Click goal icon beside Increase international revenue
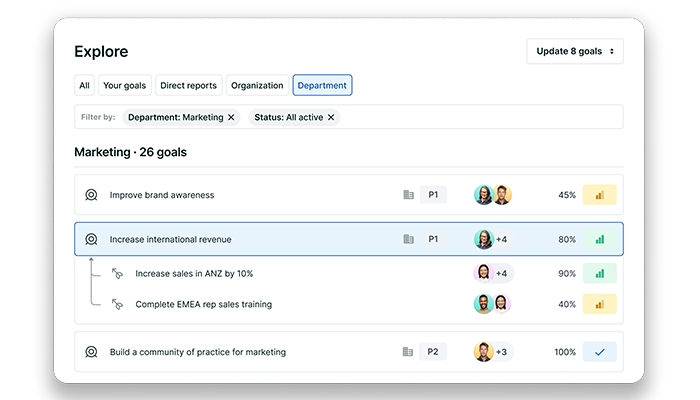This screenshot has height=400, width=700. click(91, 239)
